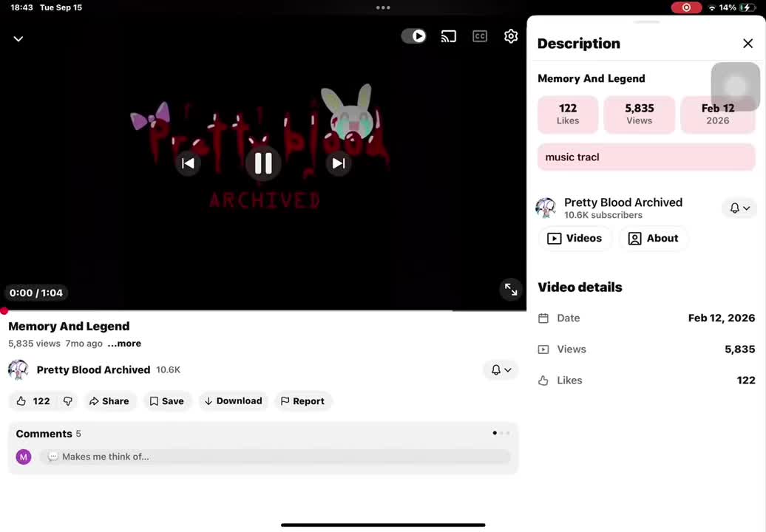Skip to the previous video
766x532 pixels.
[188, 163]
